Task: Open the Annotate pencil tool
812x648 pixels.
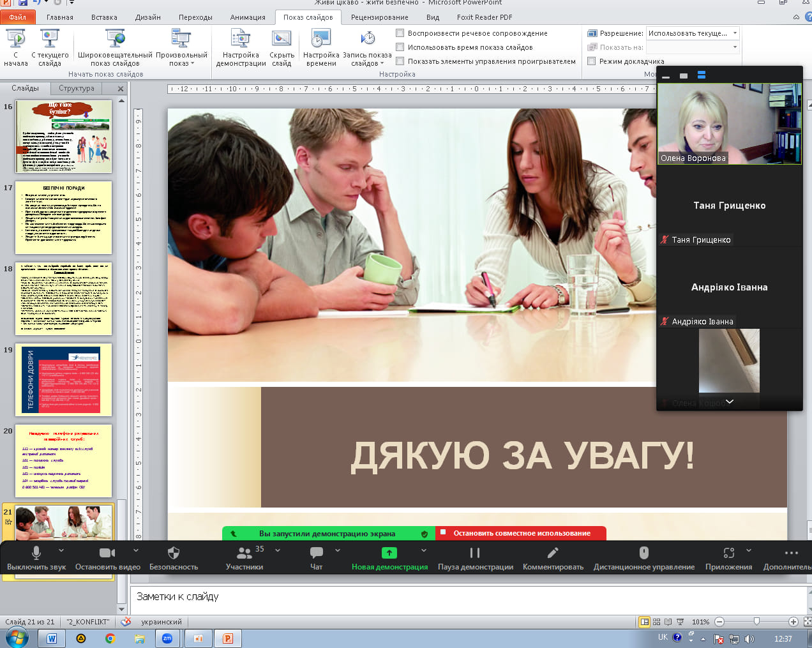Action: pos(553,553)
